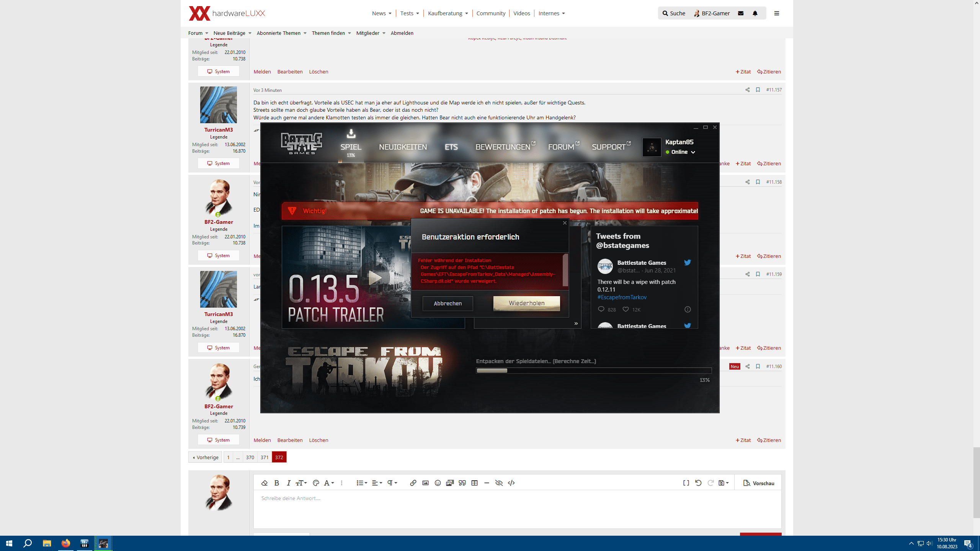Click Wiederholen in the error dialog
Viewport: 980px width, 551px height.
coord(526,303)
